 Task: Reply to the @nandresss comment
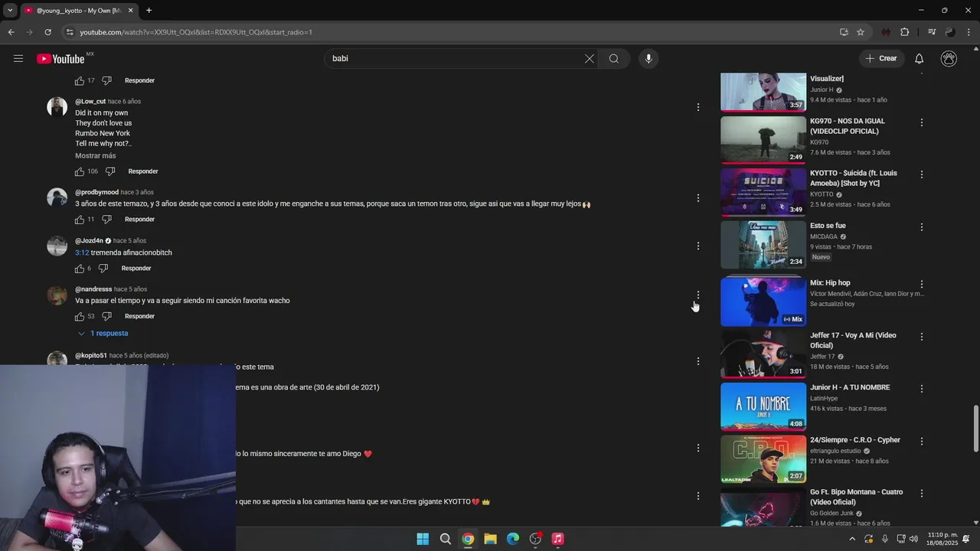(x=139, y=316)
